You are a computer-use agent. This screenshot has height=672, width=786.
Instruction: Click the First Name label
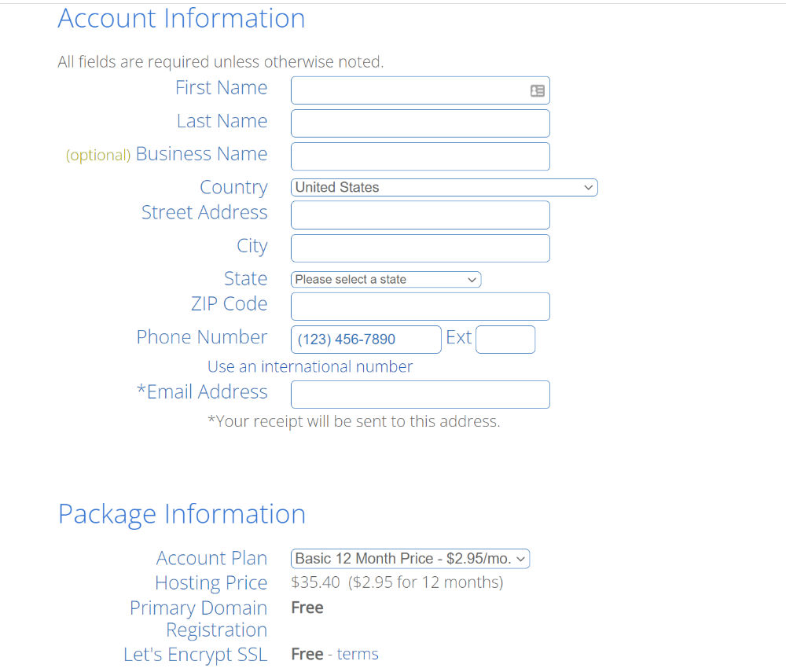pos(221,88)
